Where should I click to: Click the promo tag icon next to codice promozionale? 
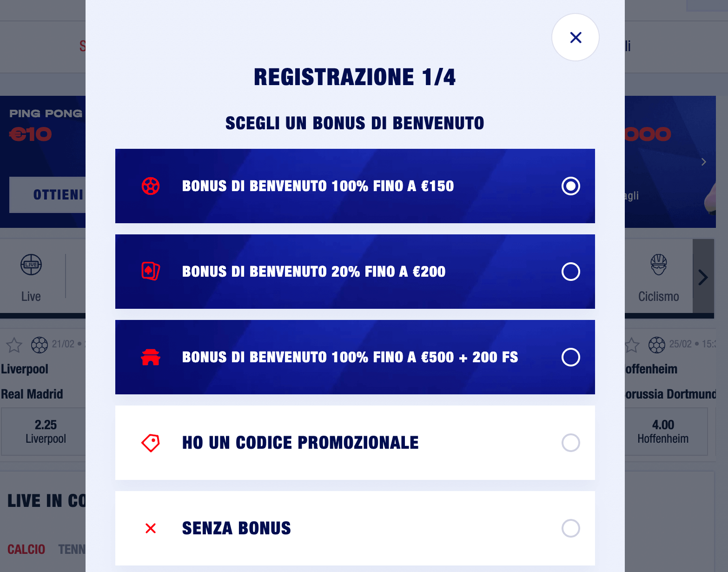coord(150,442)
